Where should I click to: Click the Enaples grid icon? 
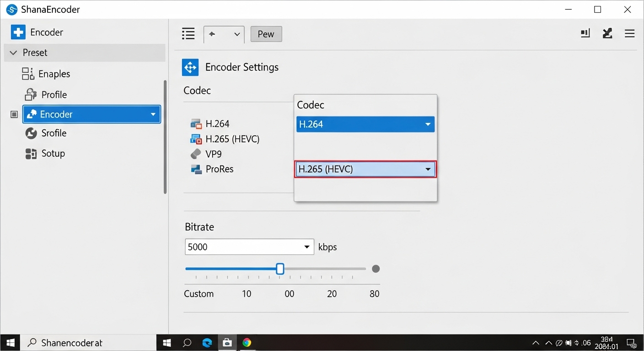pos(28,74)
